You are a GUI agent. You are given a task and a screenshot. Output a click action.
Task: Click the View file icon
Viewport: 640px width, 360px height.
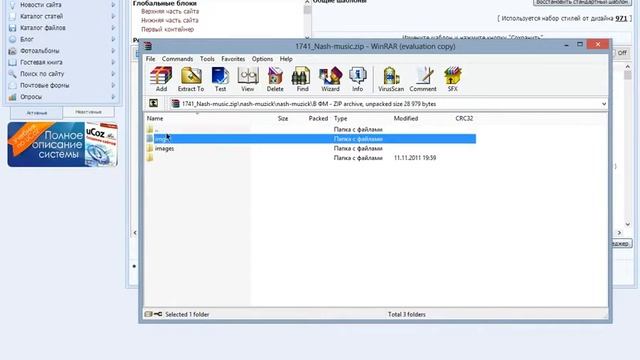pos(247,79)
